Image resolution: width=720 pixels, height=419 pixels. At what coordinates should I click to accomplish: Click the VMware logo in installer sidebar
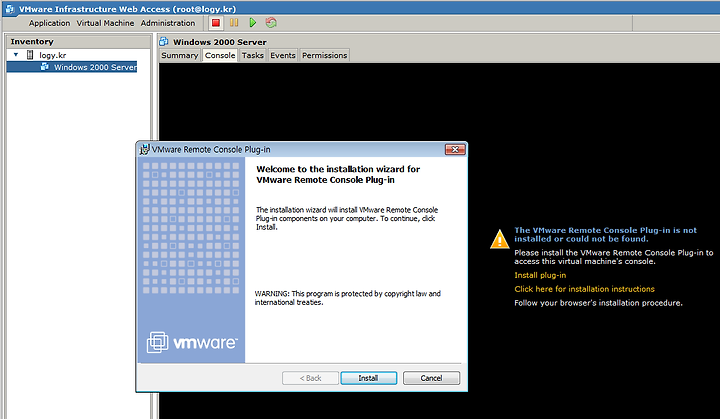point(192,342)
